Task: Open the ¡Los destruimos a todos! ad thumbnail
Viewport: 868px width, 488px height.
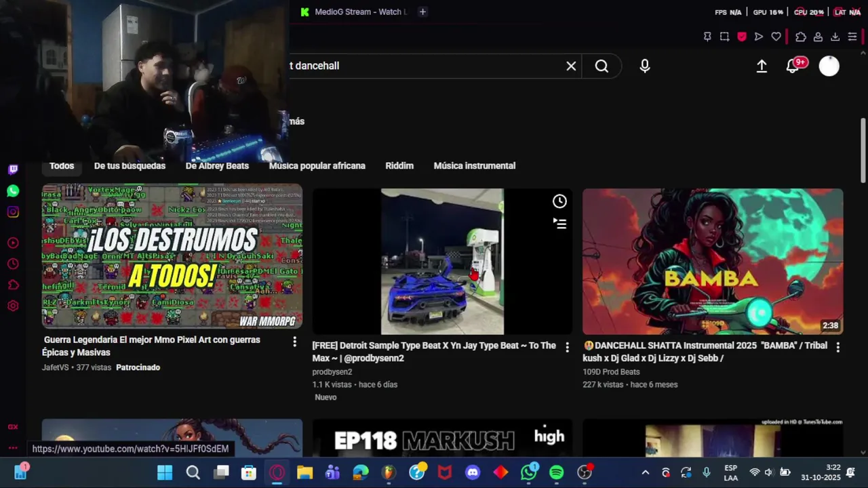Action: [172, 256]
